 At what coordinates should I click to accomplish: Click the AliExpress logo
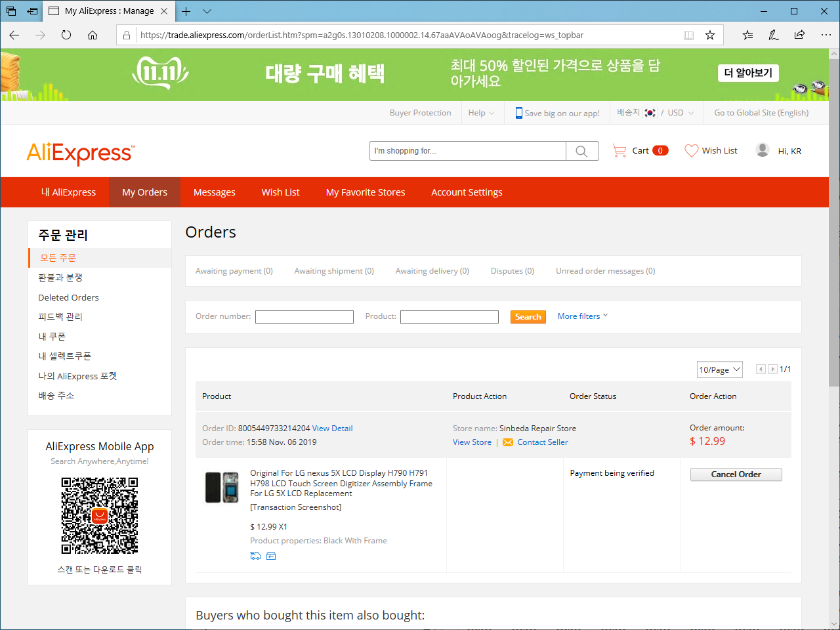point(81,154)
